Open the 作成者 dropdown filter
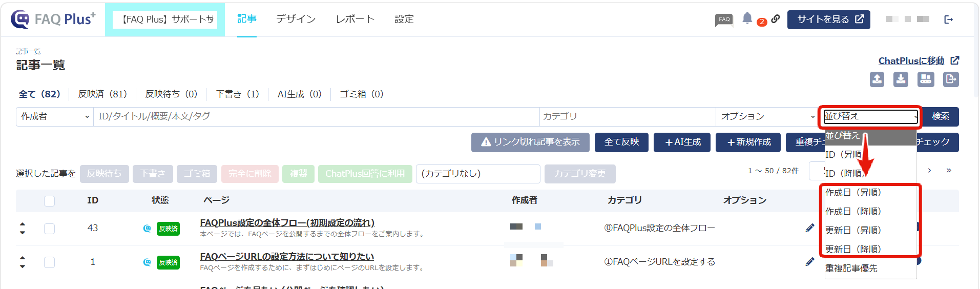 (55, 117)
